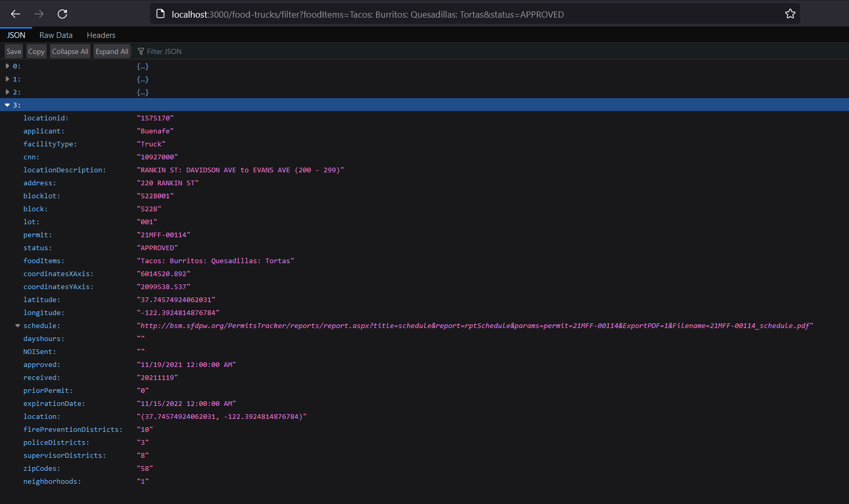Collapse the schedule value arrow

pos(18,325)
